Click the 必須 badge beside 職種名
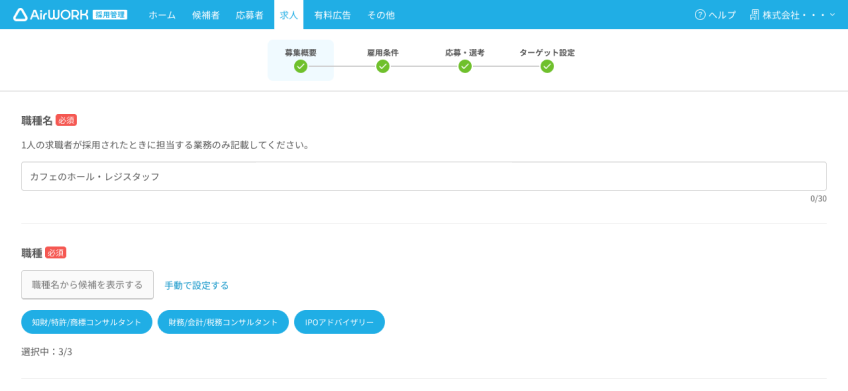The image size is (848, 391). 67,121
